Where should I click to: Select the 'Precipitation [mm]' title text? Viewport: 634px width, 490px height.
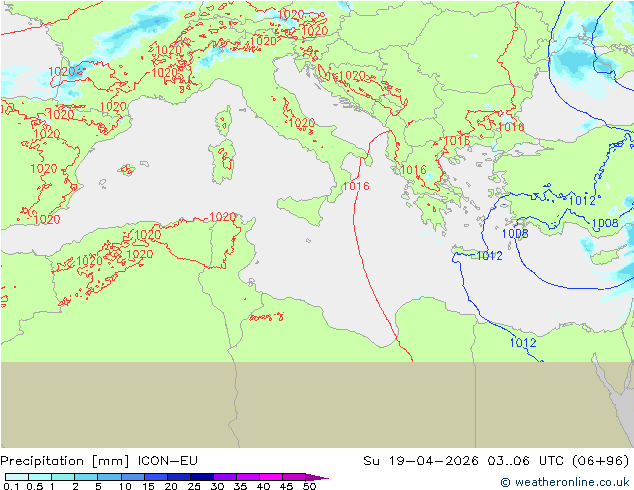click(x=65, y=461)
